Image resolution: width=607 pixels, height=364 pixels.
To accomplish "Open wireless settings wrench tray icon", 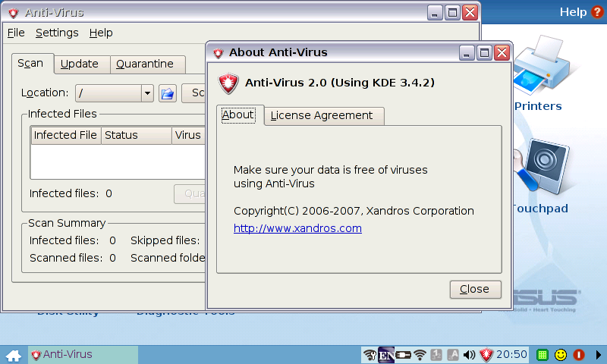I will tap(370, 355).
